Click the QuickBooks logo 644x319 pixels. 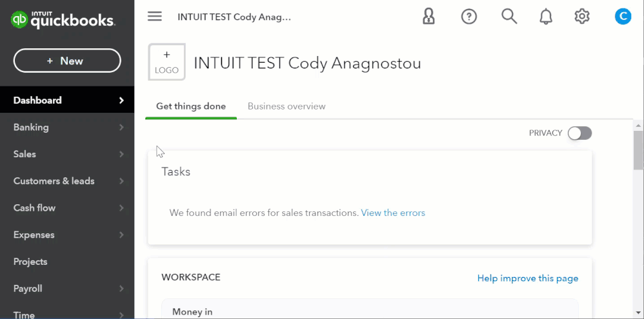(63, 20)
